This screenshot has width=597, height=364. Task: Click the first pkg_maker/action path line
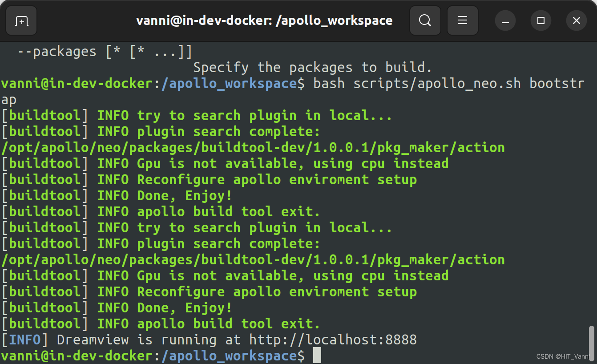(x=253, y=148)
